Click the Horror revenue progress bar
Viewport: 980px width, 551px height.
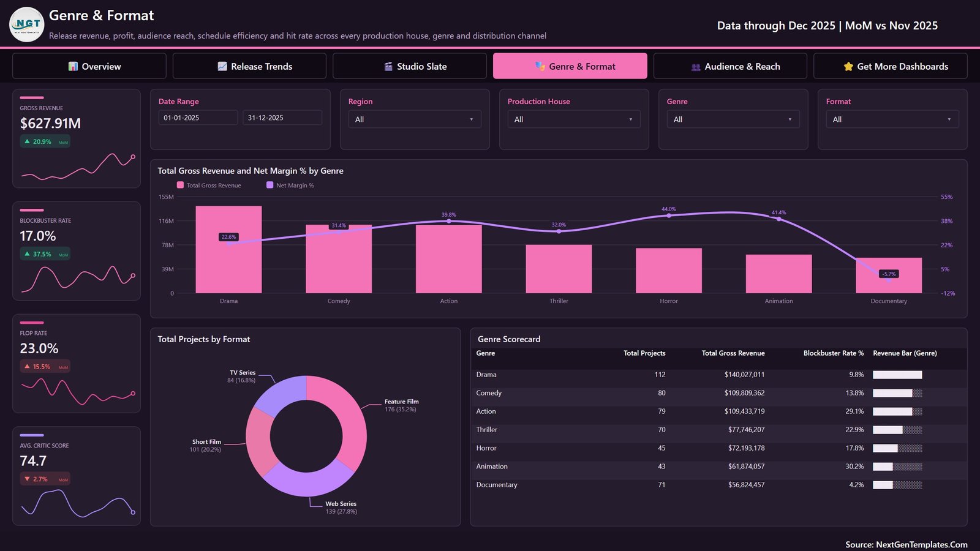[x=897, y=448]
